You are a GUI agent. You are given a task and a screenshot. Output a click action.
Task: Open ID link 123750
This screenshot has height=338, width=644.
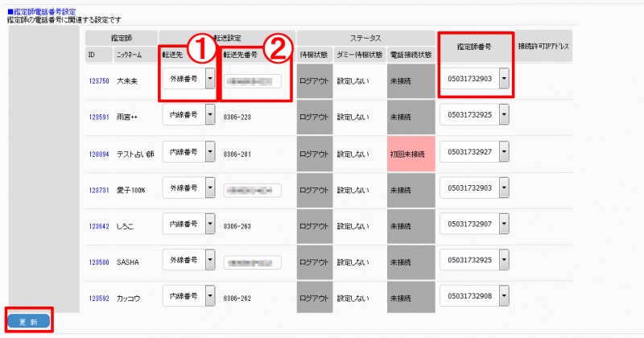pyautogui.click(x=97, y=80)
